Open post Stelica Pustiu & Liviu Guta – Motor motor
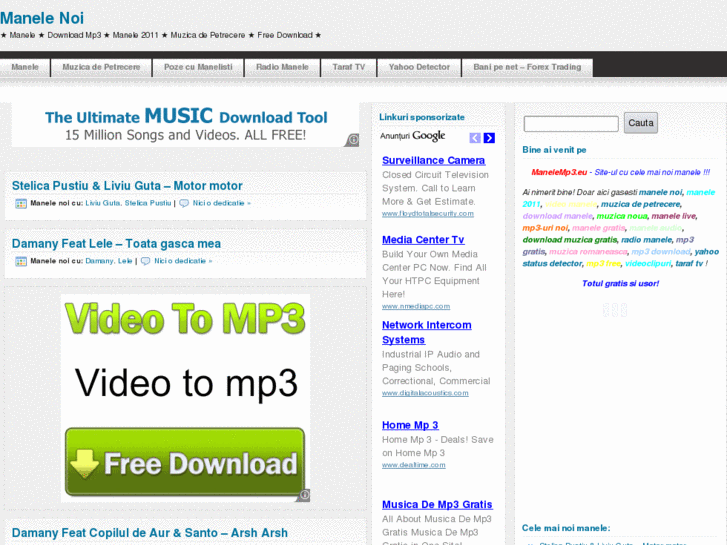This screenshot has width=727, height=545. point(127,186)
